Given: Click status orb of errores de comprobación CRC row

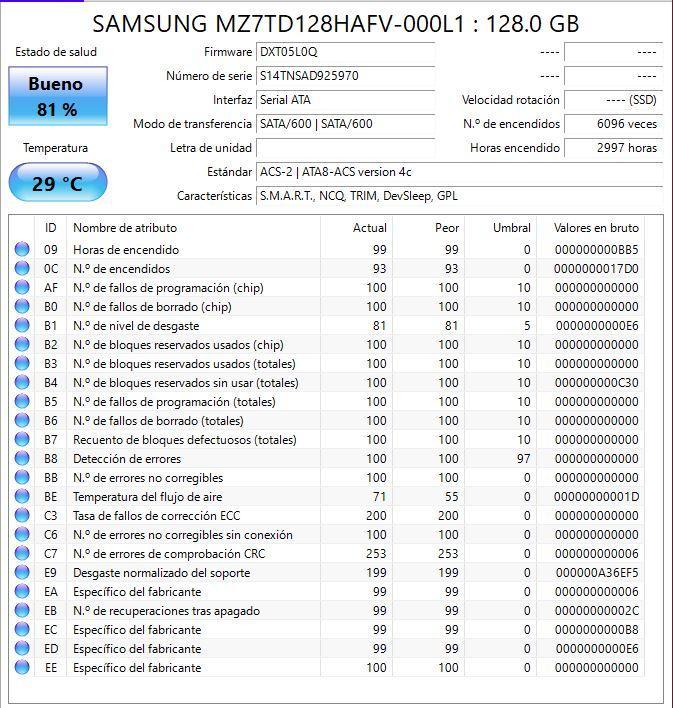Looking at the screenshot, I should pyautogui.click(x=22, y=554).
